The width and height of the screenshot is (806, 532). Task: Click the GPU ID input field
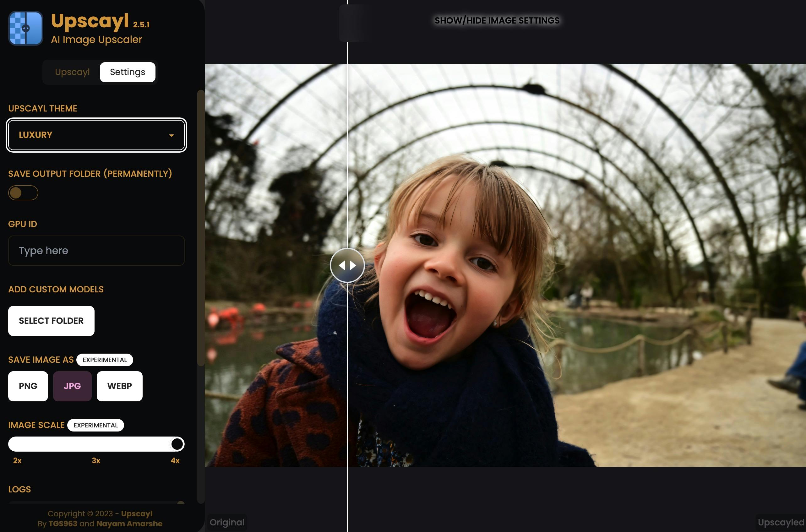point(96,250)
